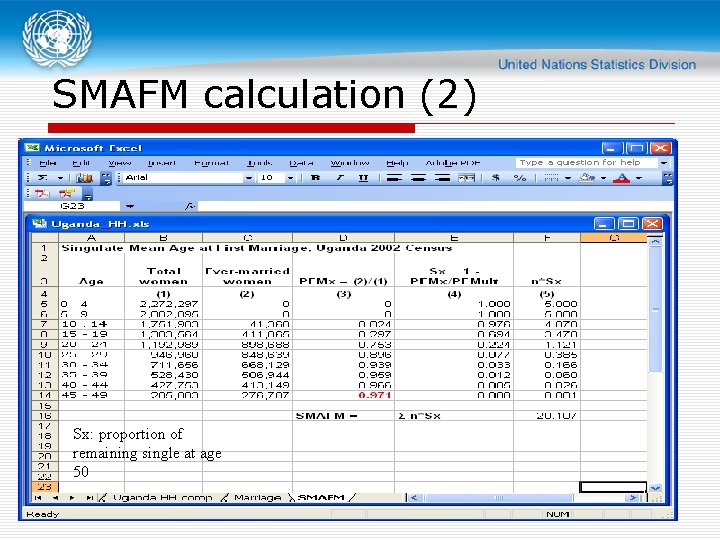720x540 pixels.
Task: Apply Percent style format
Action: (520, 178)
